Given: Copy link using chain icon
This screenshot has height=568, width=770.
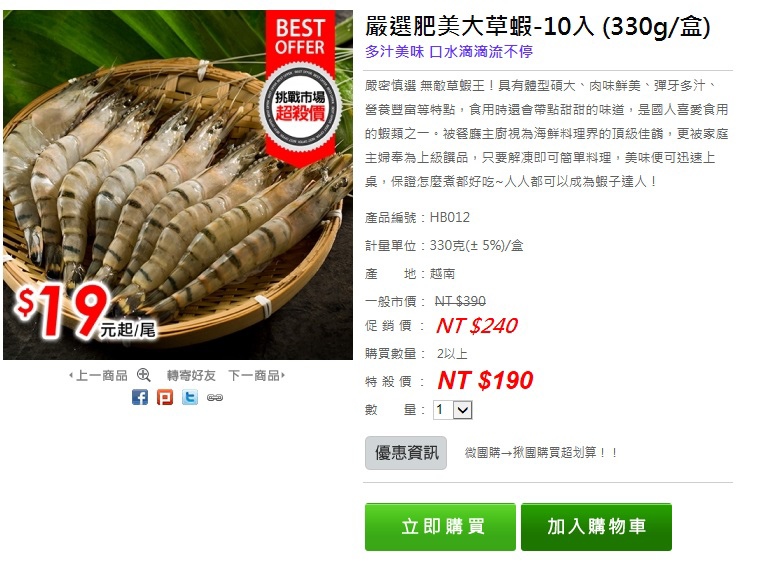Looking at the screenshot, I should click(215, 398).
